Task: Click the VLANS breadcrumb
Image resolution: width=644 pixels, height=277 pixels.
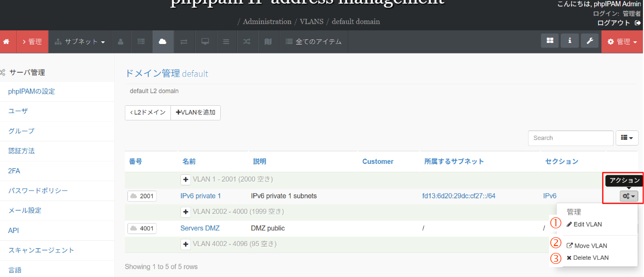Action: click(x=312, y=21)
